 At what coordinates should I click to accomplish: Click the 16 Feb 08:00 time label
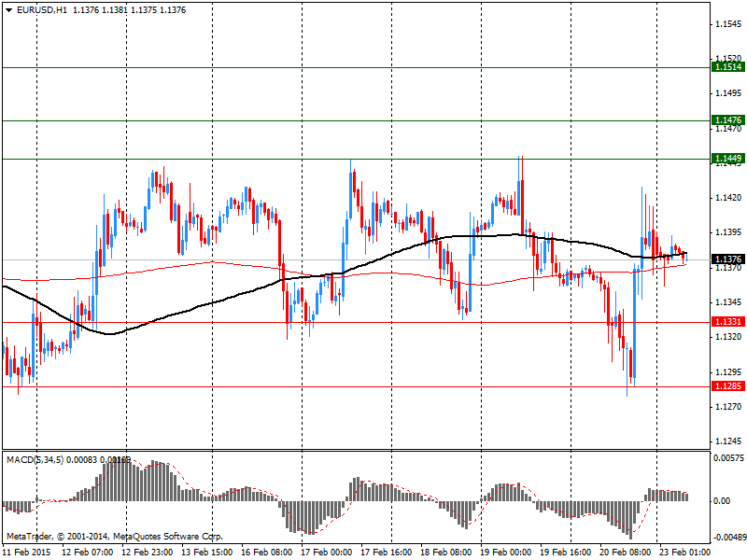[267, 553]
